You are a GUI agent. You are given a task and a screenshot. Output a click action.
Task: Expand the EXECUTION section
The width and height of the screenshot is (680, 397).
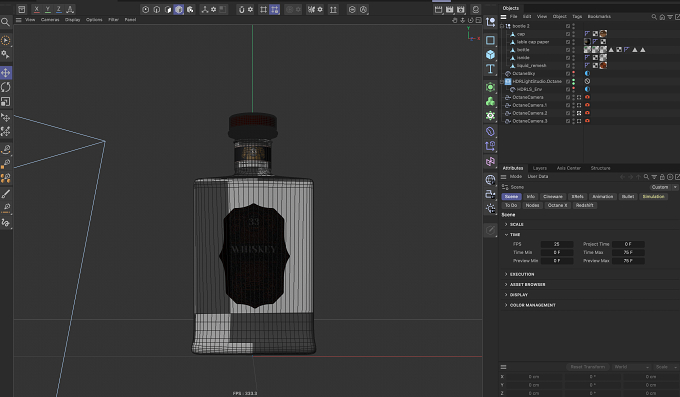506,274
